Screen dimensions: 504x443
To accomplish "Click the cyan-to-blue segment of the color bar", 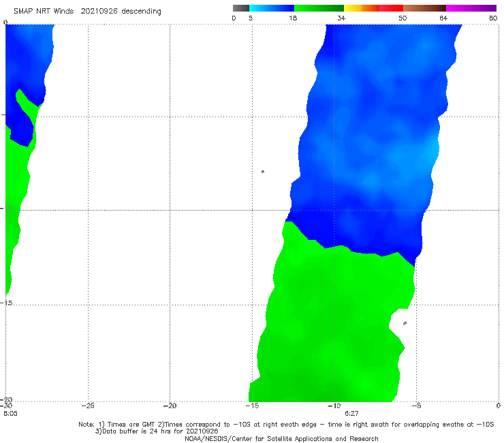I will click(x=272, y=8).
